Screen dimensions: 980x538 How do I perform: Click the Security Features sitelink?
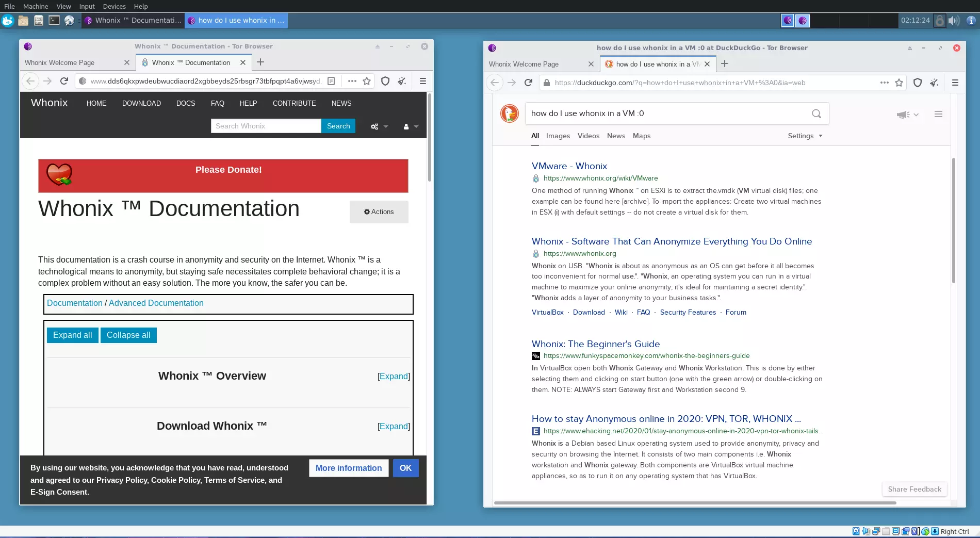pyautogui.click(x=688, y=313)
